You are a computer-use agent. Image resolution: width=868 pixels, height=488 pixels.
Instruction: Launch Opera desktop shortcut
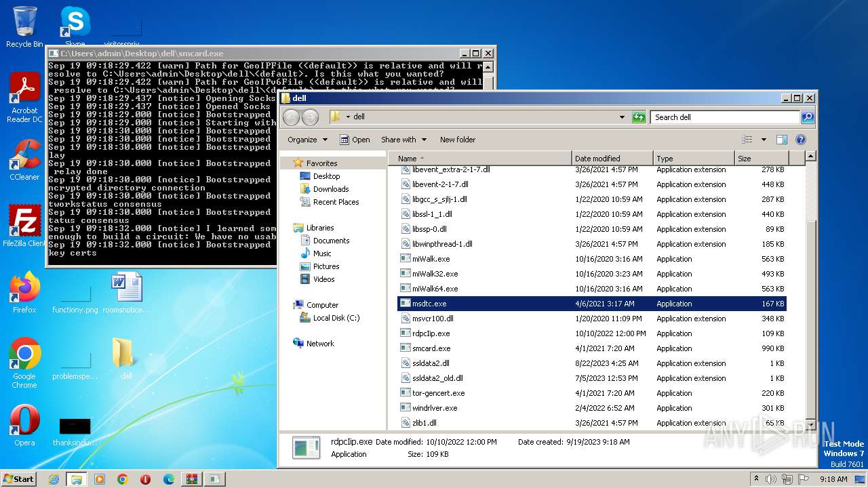[24, 426]
